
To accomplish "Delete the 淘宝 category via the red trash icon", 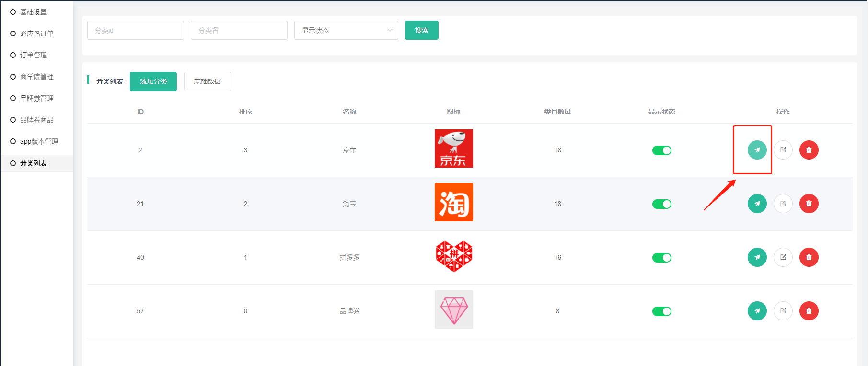I will (x=809, y=204).
